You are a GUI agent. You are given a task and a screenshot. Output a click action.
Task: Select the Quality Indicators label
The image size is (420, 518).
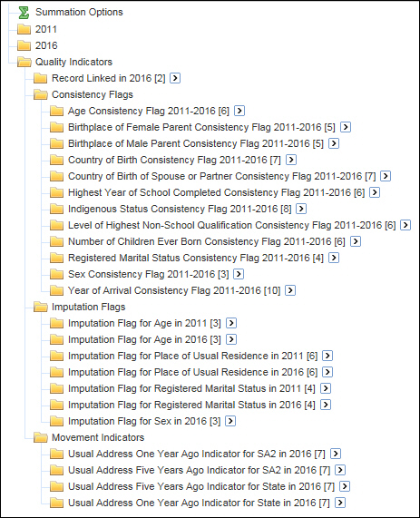tap(74, 62)
